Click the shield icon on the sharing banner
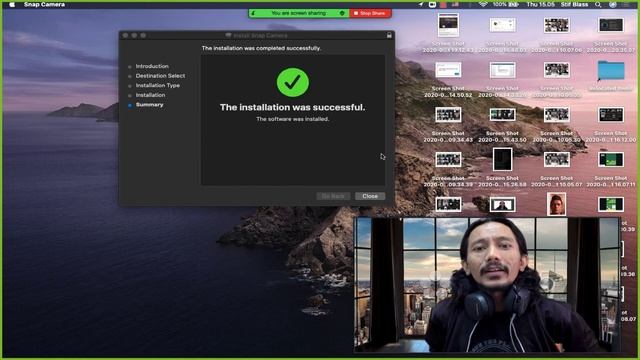Viewport: 640px width, 360px height. click(342, 13)
